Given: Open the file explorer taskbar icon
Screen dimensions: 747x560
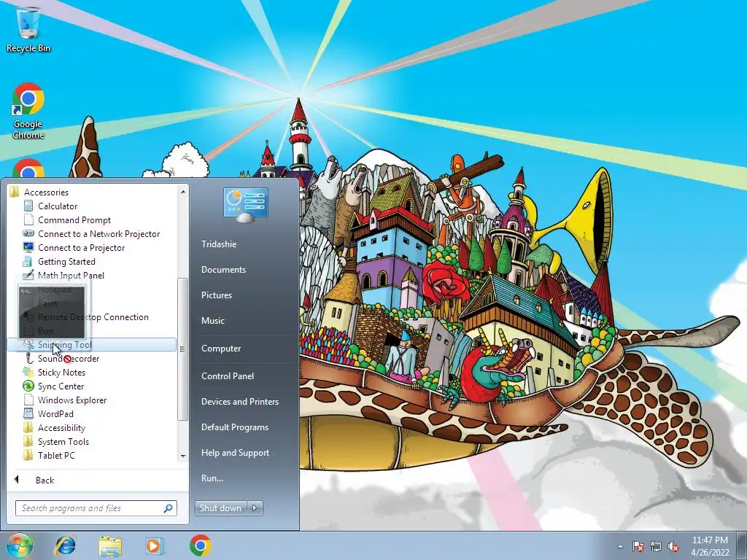Looking at the screenshot, I should [110, 545].
